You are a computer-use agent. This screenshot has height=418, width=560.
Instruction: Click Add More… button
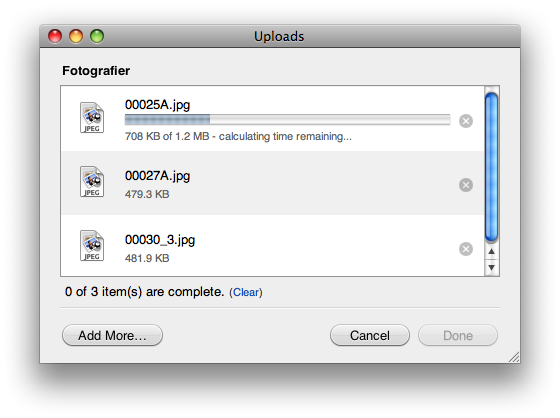tap(112, 335)
